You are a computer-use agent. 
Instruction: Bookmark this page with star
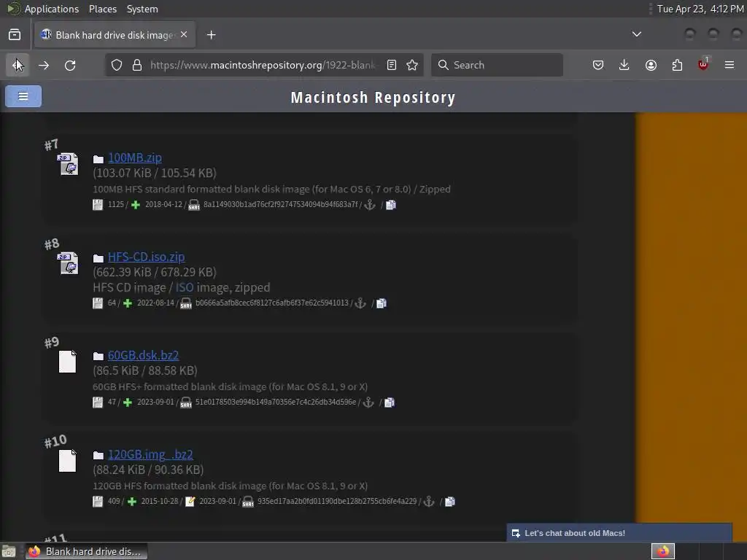pyautogui.click(x=412, y=65)
